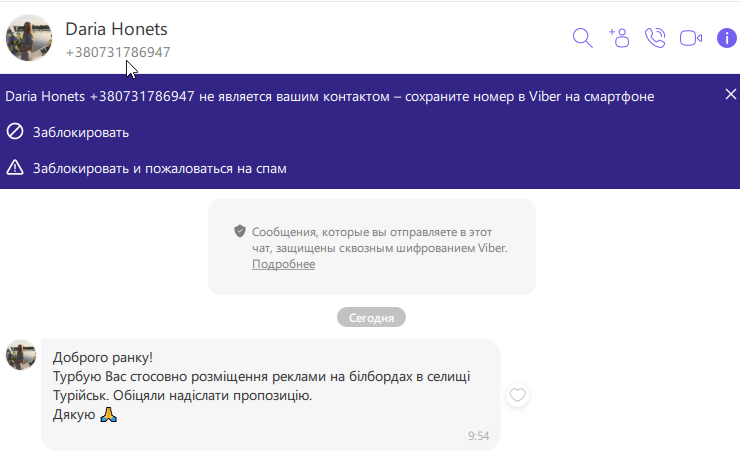Image resolution: width=740 pixels, height=459 pixels.
Task: Click the spam warning triangle icon
Action: coord(15,167)
